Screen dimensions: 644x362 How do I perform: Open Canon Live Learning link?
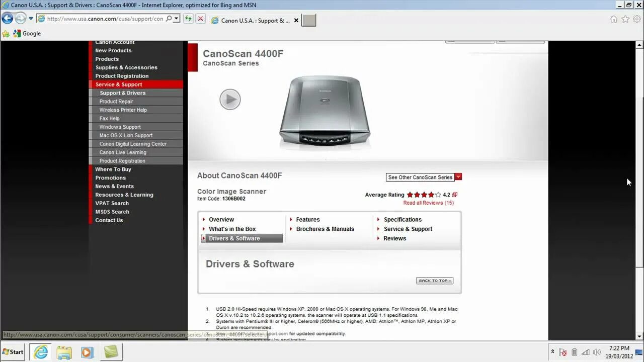tap(123, 152)
